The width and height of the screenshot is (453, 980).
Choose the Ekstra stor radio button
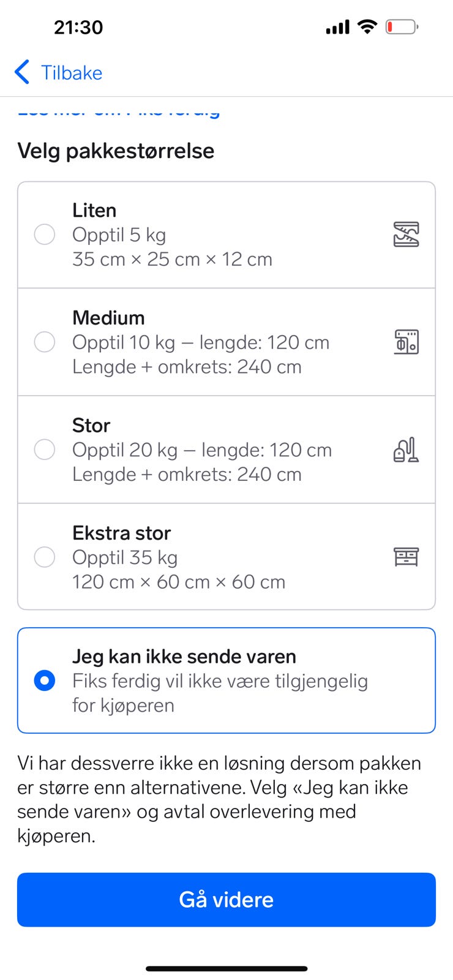click(x=45, y=557)
